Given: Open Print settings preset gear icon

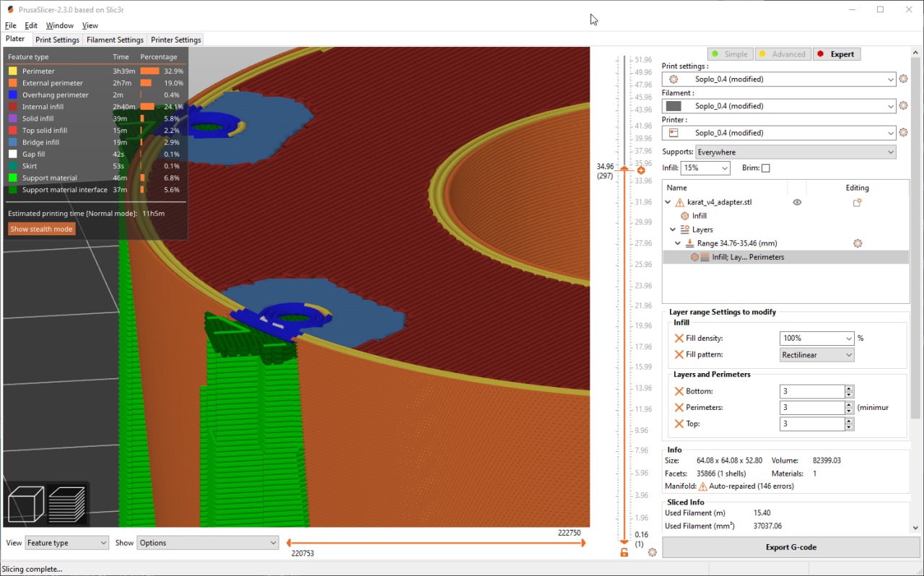Looking at the screenshot, I should pyautogui.click(x=903, y=79).
